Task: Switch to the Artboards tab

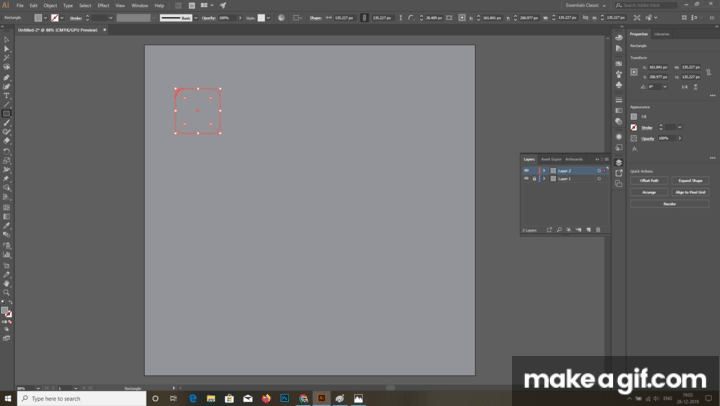Action: pyautogui.click(x=574, y=159)
